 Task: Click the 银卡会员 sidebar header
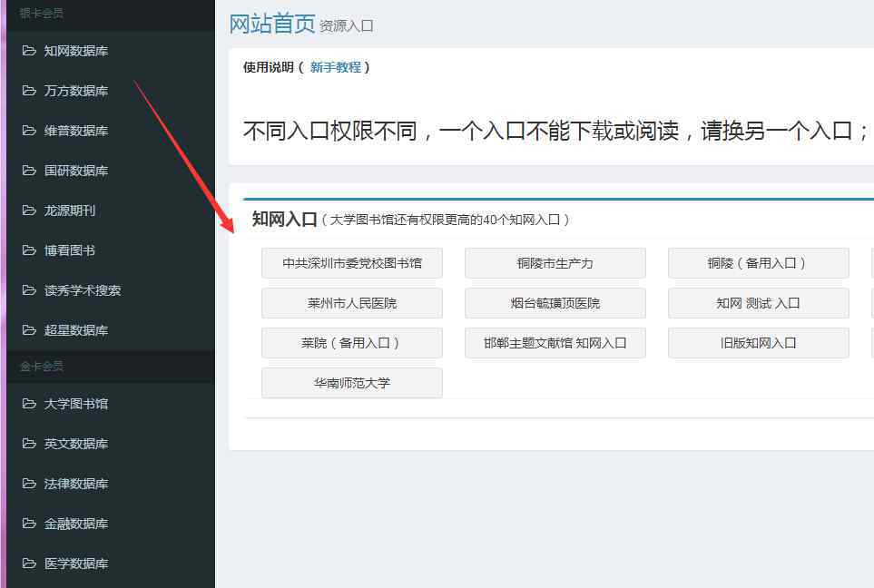coord(41,14)
